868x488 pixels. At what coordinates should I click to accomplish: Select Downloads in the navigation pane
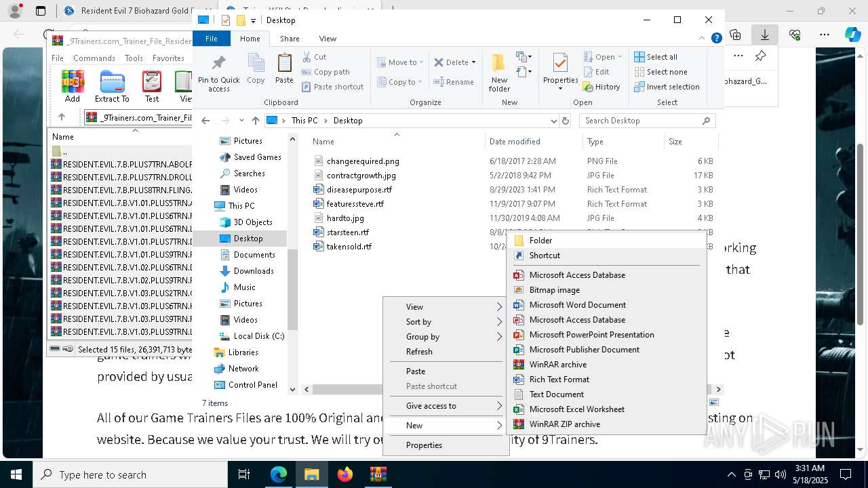tap(254, 271)
